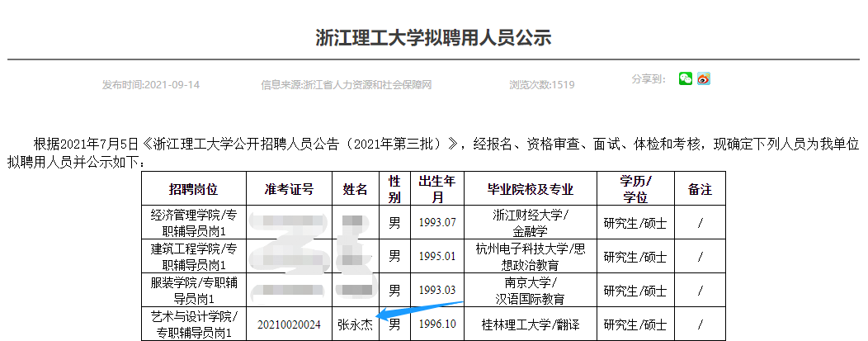Image resolution: width=868 pixels, height=341 pixels.
Task: Click the 准考证号 column header
Action: point(289,189)
